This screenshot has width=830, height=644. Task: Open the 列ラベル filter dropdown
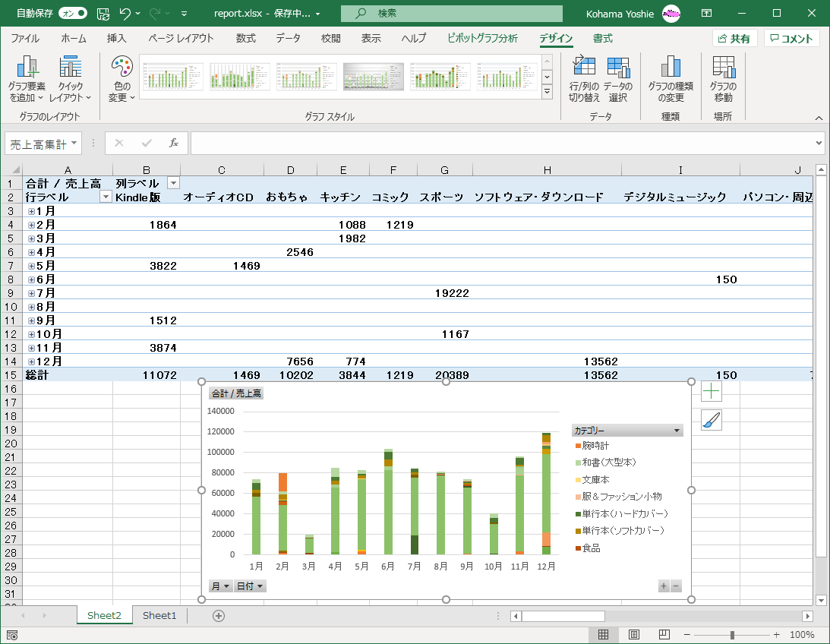tap(173, 183)
